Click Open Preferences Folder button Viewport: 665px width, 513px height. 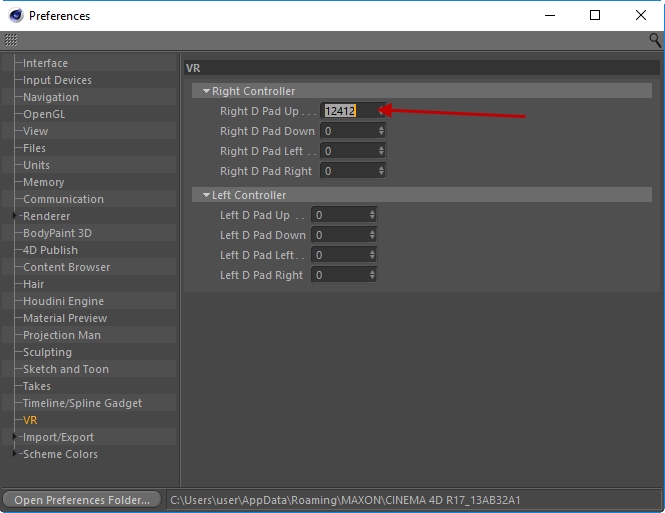(82, 500)
